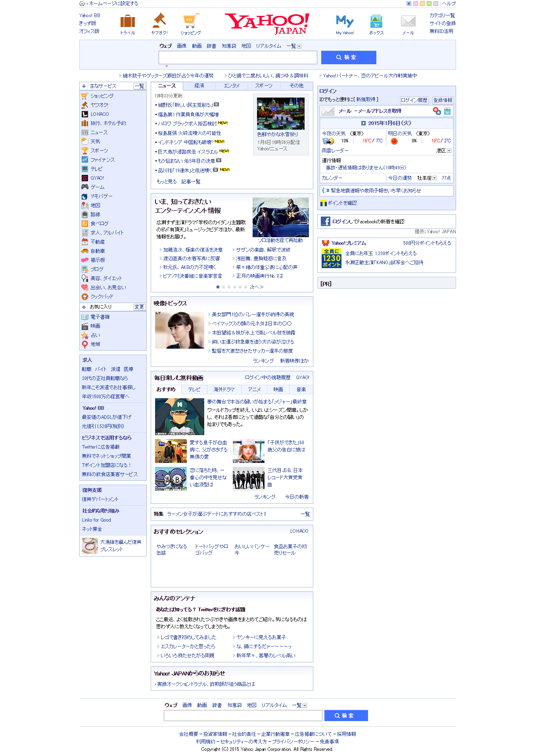Click the mail envelope icon in login panel
The image size is (535, 756).
click(x=328, y=111)
